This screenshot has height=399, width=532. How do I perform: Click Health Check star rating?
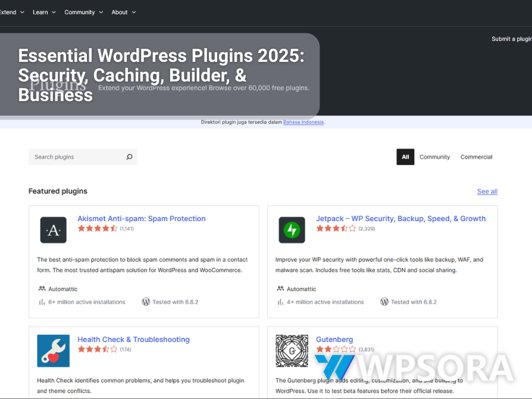point(98,349)
